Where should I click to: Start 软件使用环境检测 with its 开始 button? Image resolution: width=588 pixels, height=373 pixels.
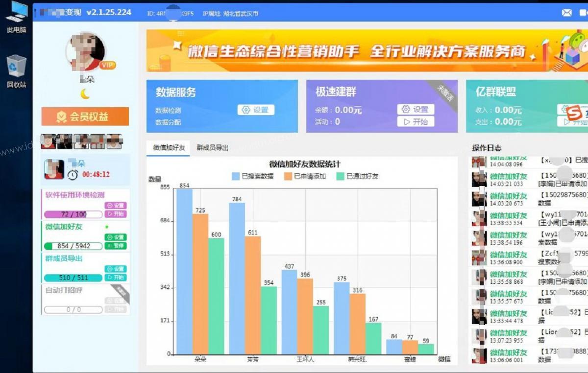[116, 214]
